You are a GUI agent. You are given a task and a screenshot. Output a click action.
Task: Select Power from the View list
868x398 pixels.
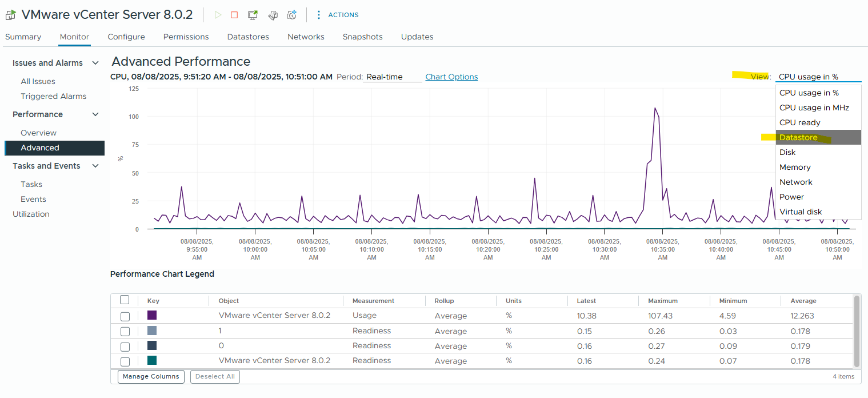[818, 197]
